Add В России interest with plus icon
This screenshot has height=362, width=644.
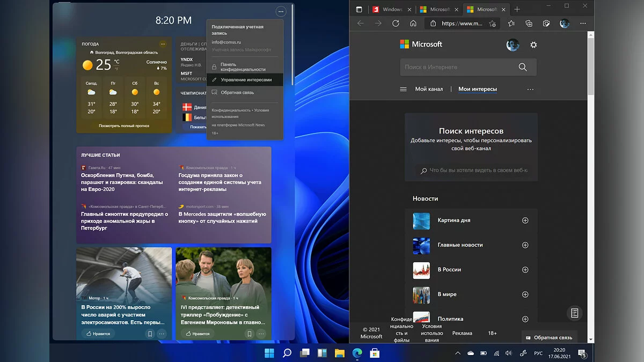pyautogui.click(x=525, y=270)
